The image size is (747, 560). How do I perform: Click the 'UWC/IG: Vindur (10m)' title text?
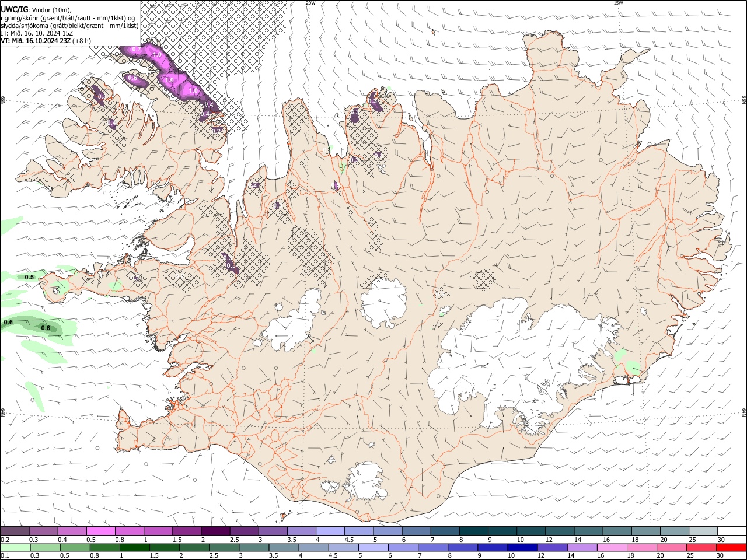coord(36,9)
